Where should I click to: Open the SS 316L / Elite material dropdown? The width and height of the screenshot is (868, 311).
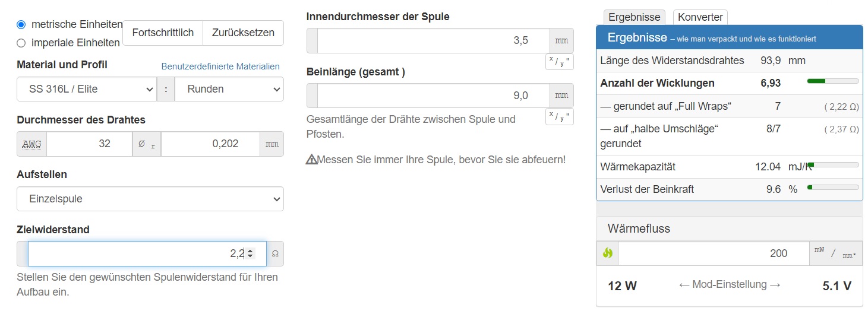tap(87, 89)
